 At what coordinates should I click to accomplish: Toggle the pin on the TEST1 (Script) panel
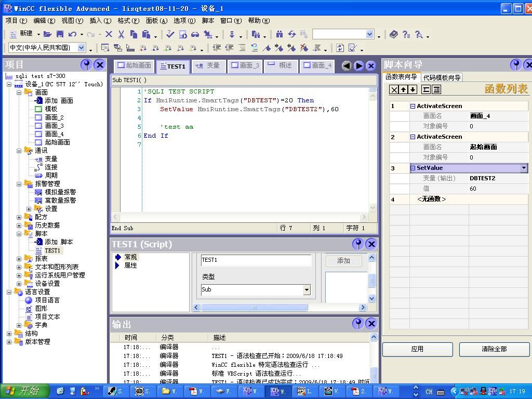pyautogui.click(x=358, y=244)
